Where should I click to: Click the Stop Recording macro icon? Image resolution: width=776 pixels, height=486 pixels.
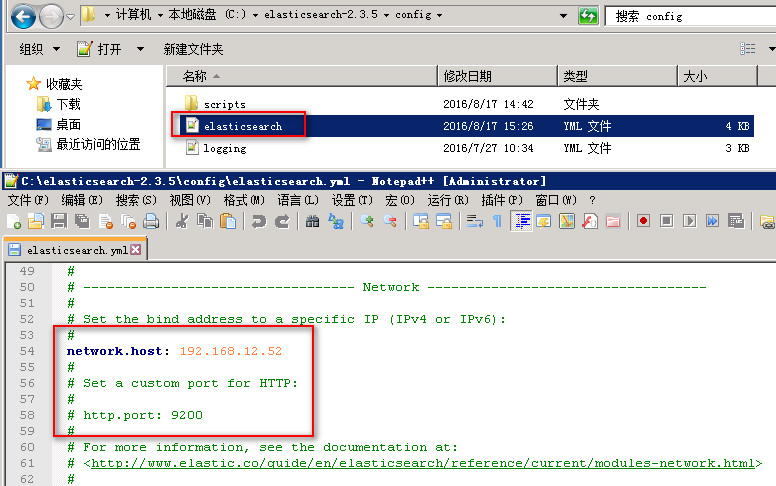click(x=667, y=221)
